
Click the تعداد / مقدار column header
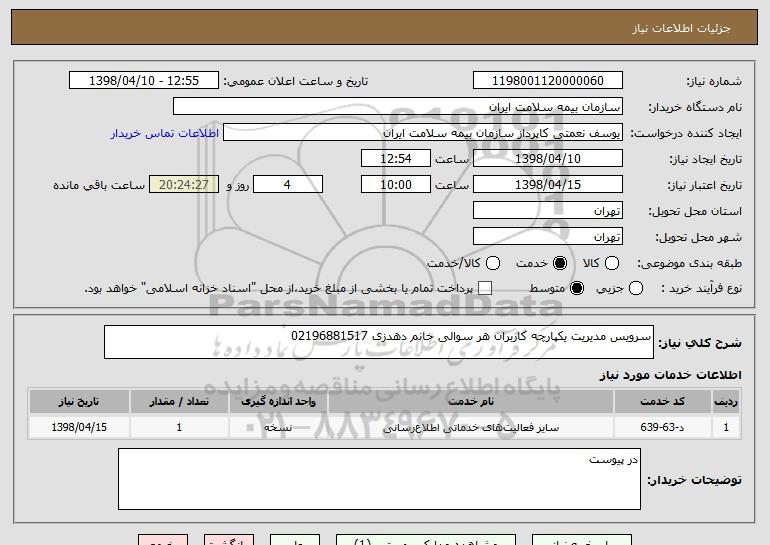coord(179,402)
